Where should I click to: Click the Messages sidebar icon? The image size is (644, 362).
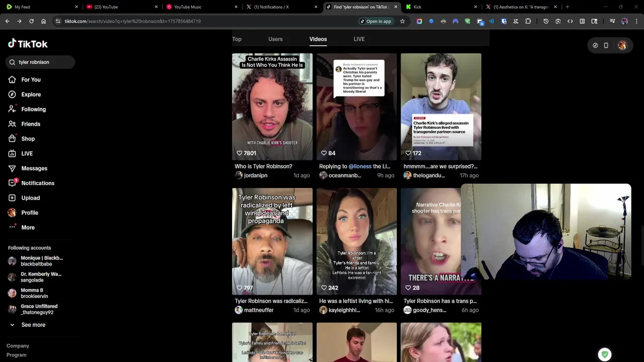[x=12, y=168]
